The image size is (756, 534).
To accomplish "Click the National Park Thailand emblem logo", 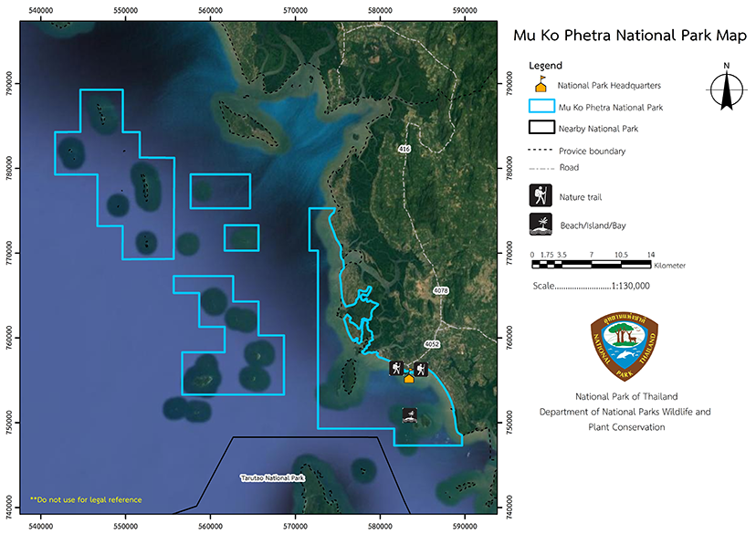I will (625, 349).
